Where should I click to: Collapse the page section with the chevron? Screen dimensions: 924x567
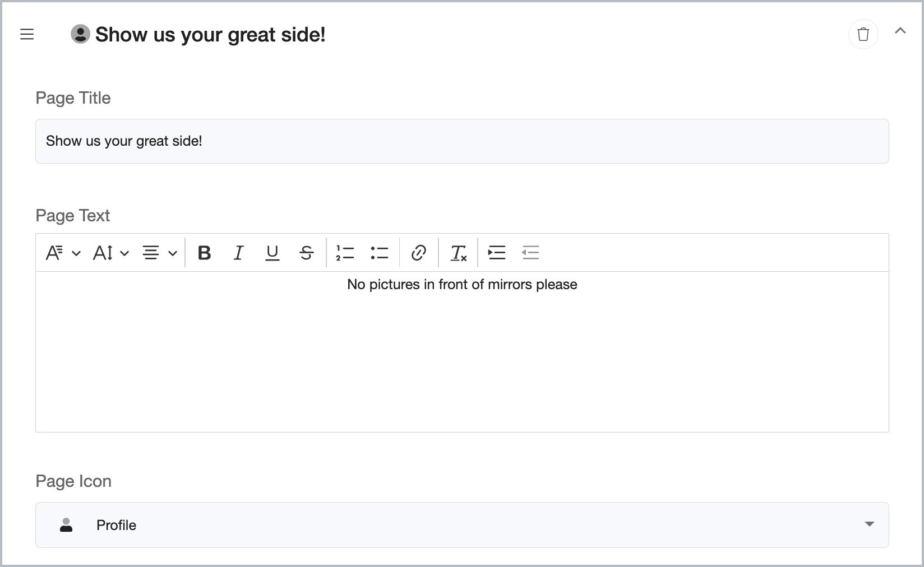click(x=900, y=31)
